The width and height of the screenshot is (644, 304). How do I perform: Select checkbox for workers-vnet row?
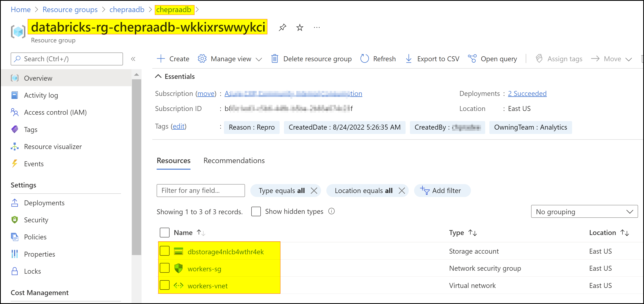click(x=165, y=285)
